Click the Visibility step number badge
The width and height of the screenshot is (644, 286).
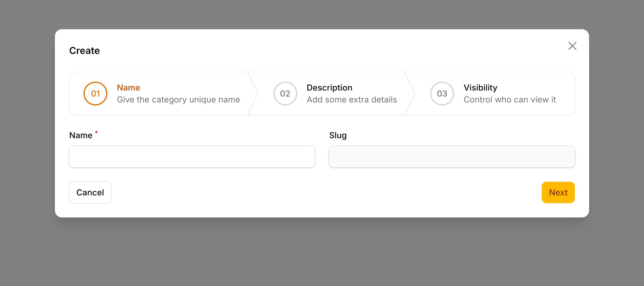[x=442, y=94]
